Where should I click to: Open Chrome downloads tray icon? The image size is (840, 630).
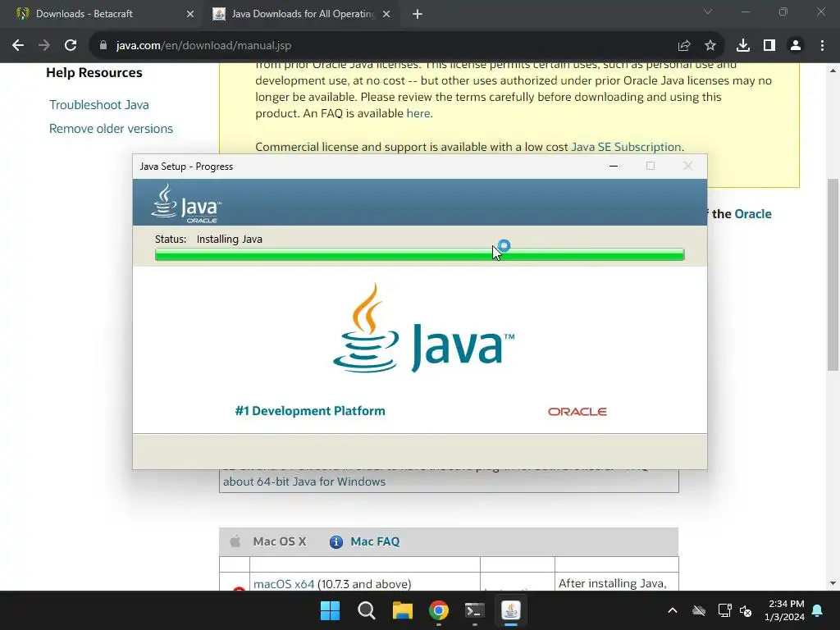tap(743, 46)
